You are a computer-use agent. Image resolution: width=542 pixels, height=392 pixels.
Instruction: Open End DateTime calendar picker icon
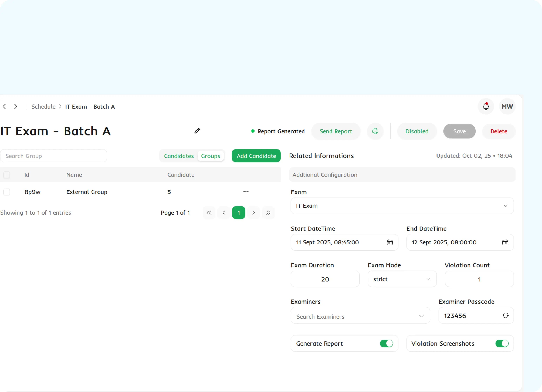(505, 242)
